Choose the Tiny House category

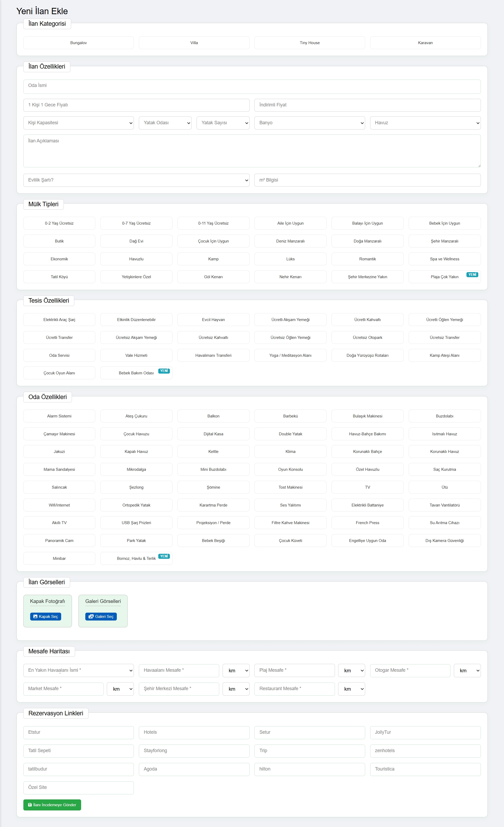click(x=309, y=43)
